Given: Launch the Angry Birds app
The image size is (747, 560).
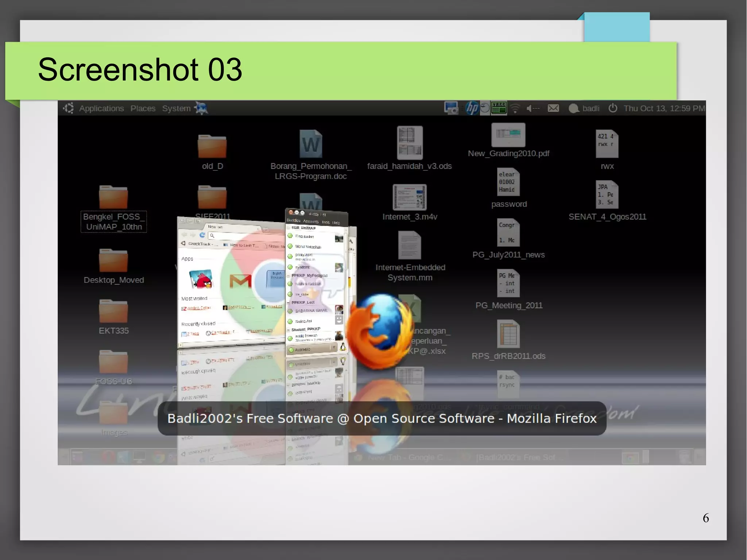Looking at the screenshot, I should [x=201, y=280].
